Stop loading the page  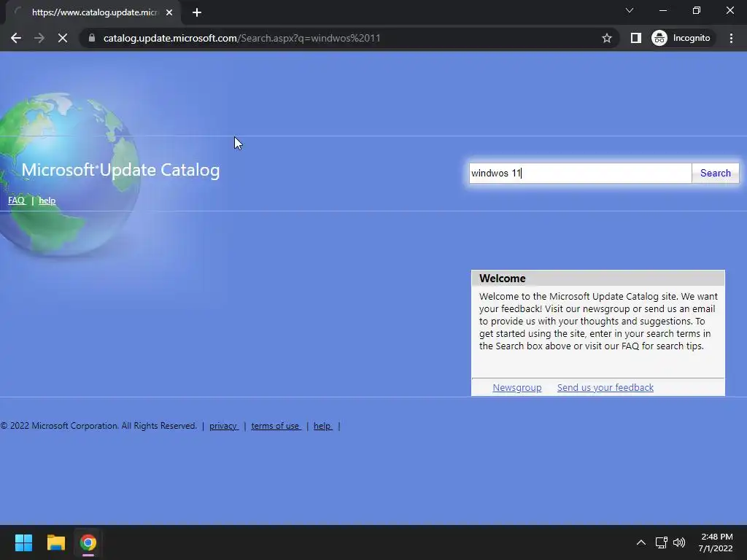click(63, 38)
